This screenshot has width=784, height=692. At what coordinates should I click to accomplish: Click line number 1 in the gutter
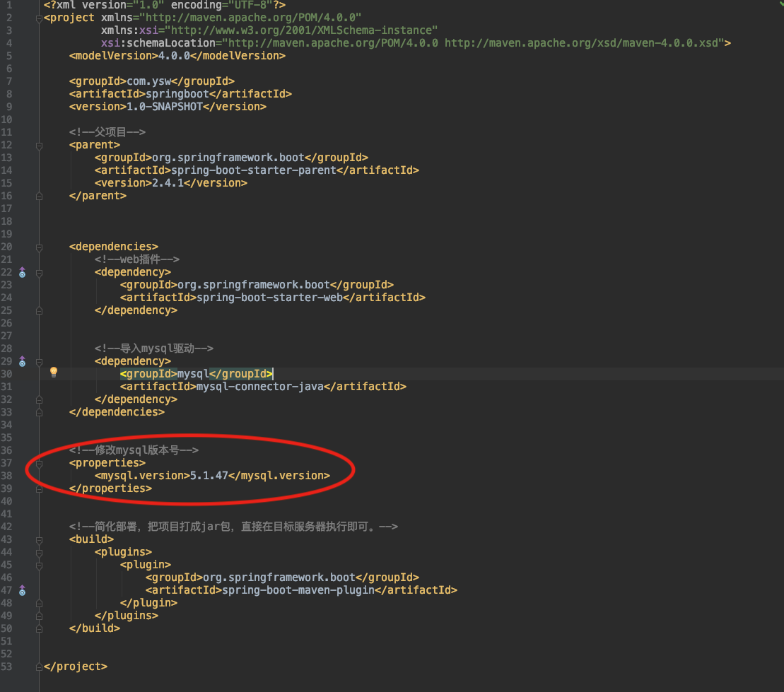[9, 5]
